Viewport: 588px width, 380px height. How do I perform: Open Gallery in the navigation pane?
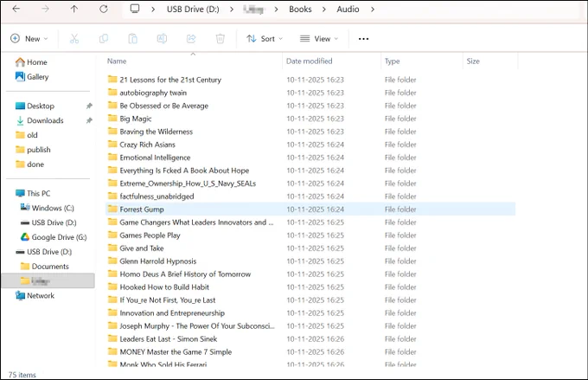coord(32,76)
